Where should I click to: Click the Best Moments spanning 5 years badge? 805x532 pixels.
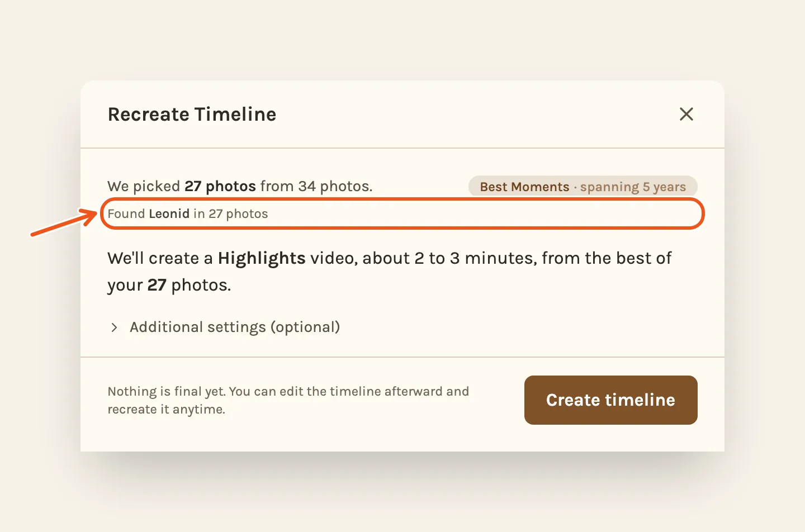pos(583,187)
